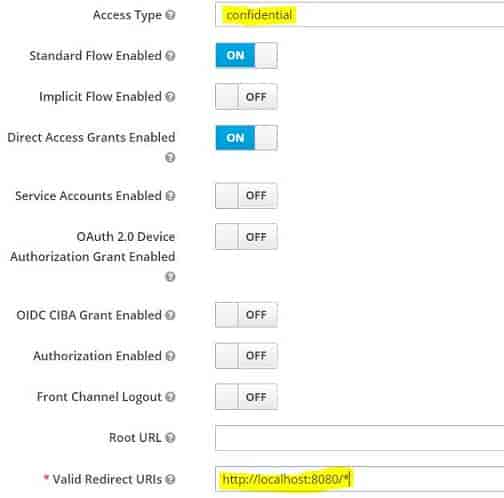The height and width of the screenshot is (498, 504).
Task: Click help icon under Direct Access Grants Enabled
Action: tap(170, 157)
